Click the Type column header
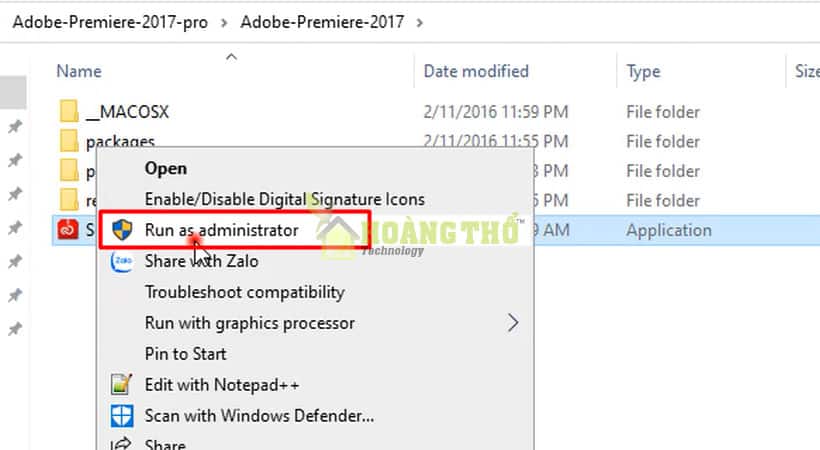This screenshot has height=450, width=820. point(643,72)
